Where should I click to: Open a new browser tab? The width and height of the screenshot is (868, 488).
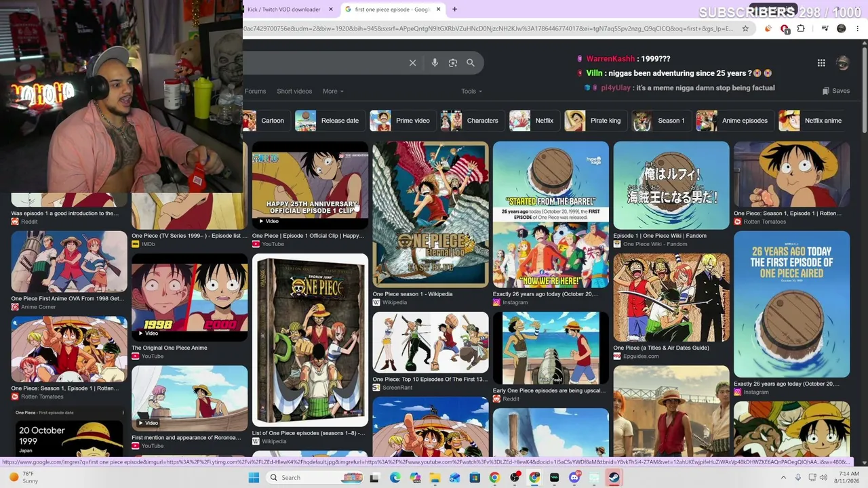tap(454, 9)
